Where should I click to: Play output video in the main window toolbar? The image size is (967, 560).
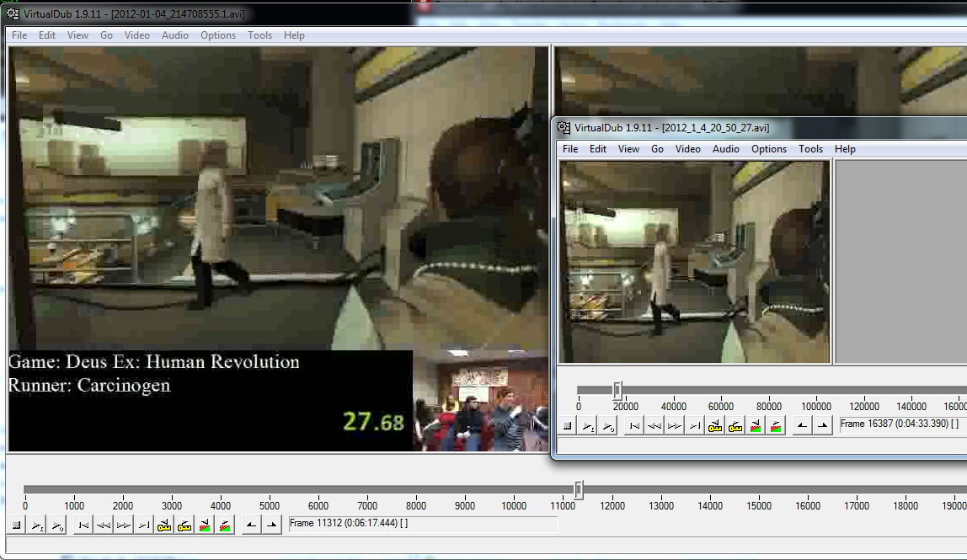(57, 525)
